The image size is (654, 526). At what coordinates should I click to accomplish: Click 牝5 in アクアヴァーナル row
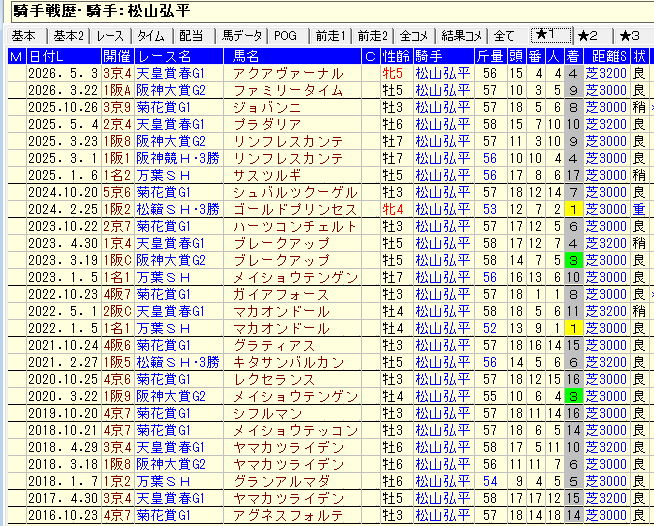(x=393, y=73)
